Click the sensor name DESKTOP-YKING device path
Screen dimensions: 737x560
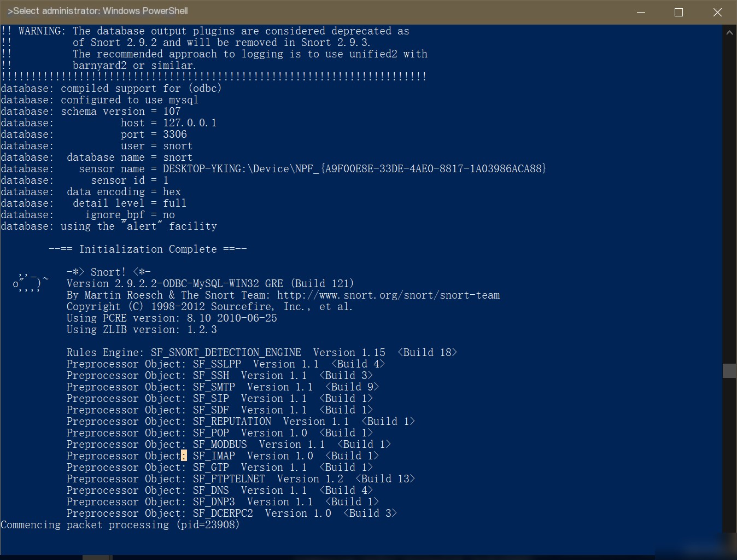[x=354, y=169]
